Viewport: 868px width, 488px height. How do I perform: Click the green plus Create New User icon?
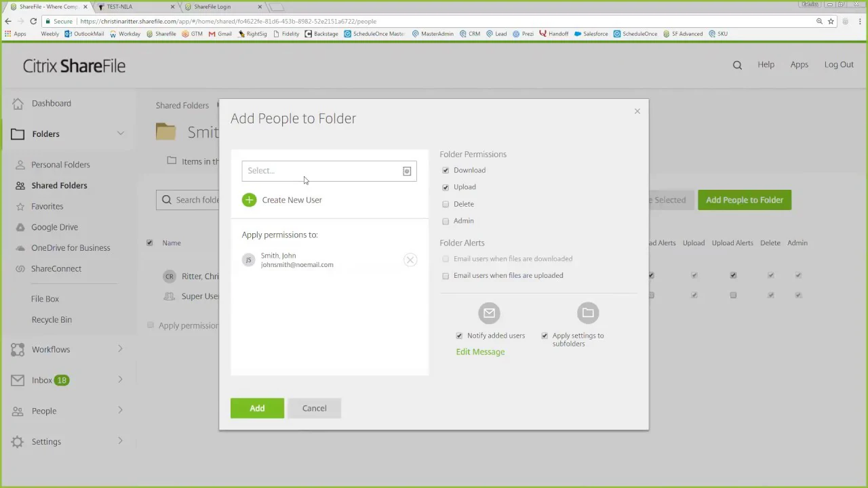249,200
